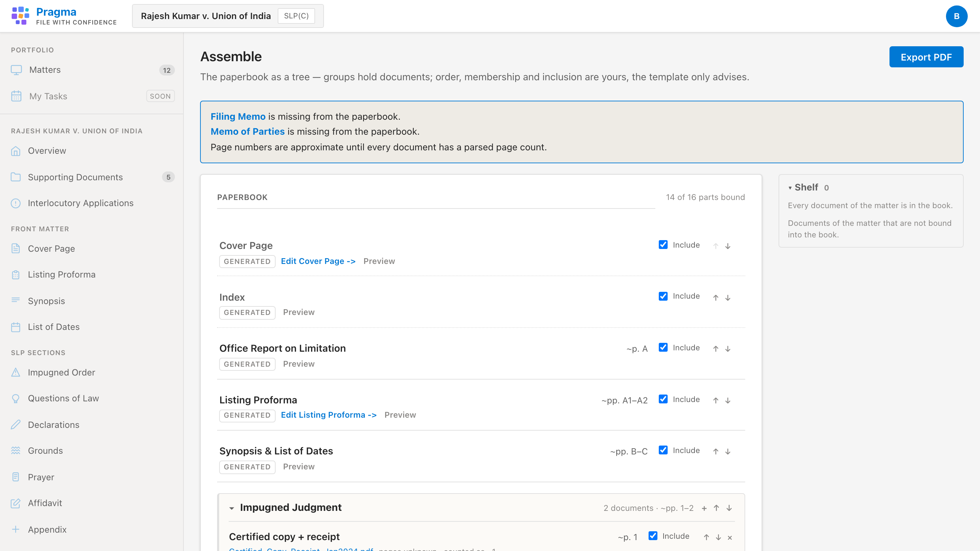Open Cover Page in Front Matter sidebar

[x=91, y=249]
